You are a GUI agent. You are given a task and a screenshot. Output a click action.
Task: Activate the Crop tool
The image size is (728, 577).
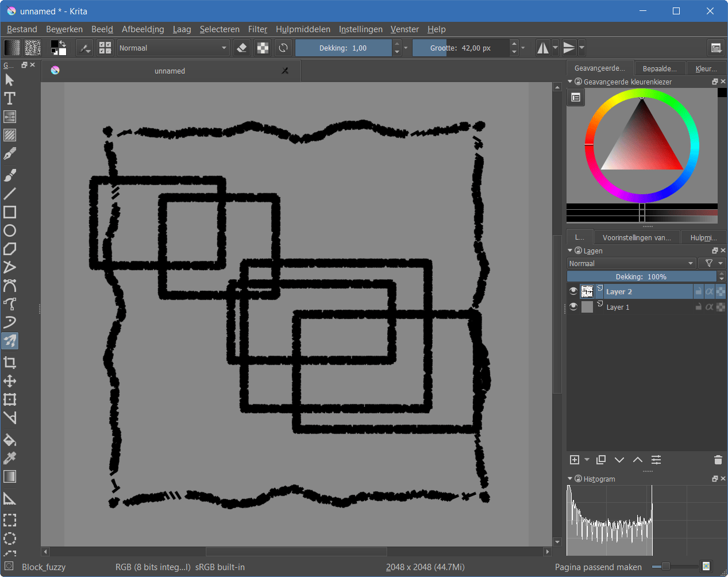pyautogui.click(x=10, y=362)
